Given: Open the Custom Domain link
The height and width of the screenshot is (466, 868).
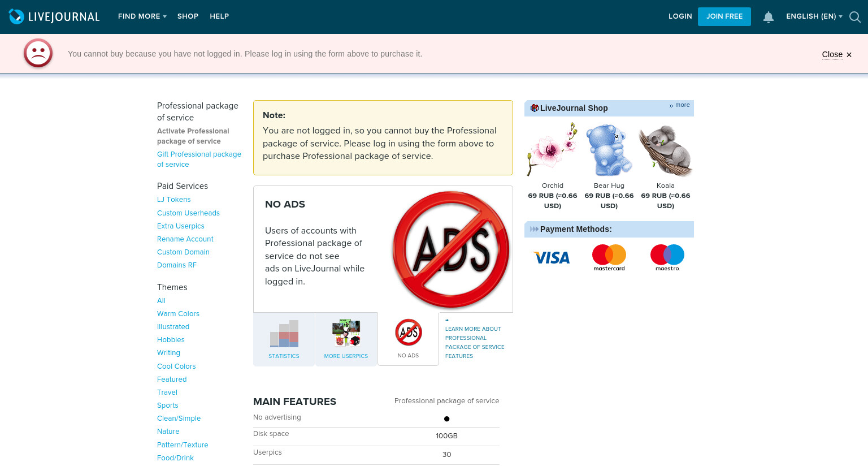Looking at the screenshot, I should click(x=183, y=252).
